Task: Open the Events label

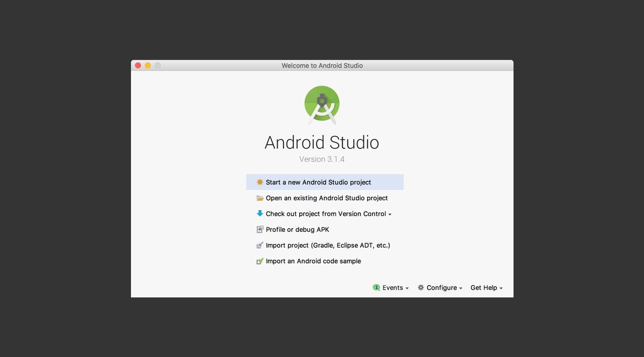Action: click(392, 288)
